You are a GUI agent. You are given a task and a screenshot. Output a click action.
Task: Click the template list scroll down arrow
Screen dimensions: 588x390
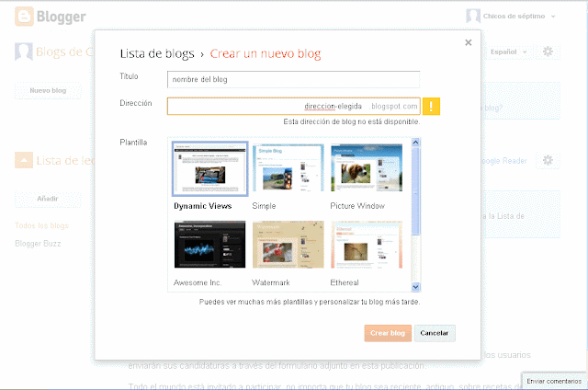(415, 287)
